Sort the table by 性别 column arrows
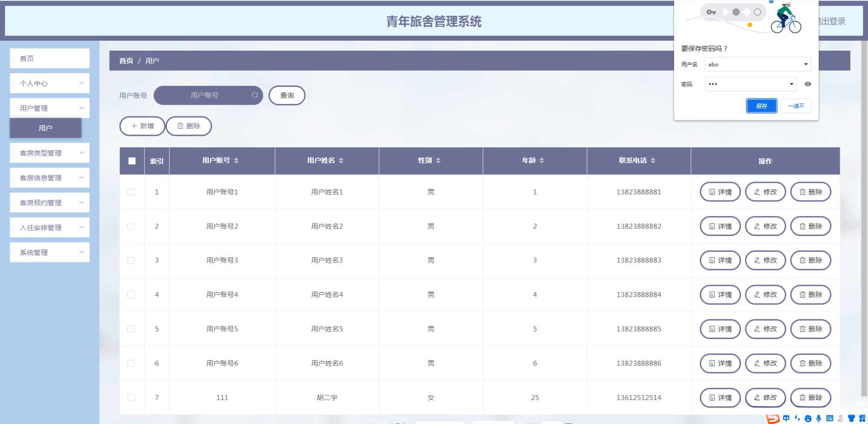 point(438,160)
